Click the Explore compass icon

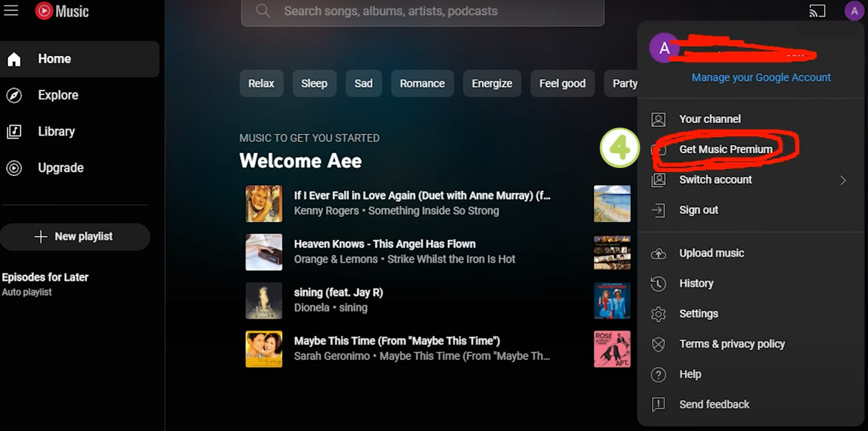[x=14, y=95]
